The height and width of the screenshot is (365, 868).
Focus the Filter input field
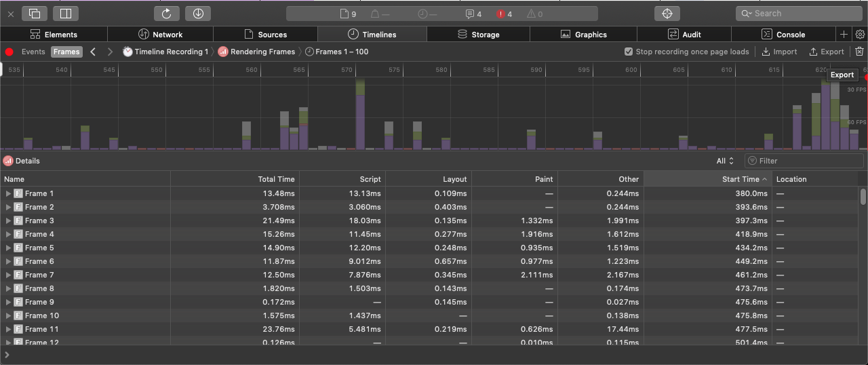[x=804, y=161]
